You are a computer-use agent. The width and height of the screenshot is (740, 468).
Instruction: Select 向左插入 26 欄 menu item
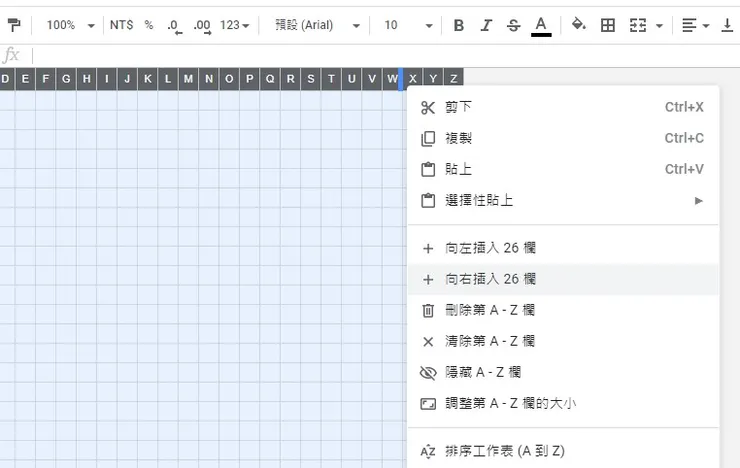pyautogui.click(x=563, y=248)
